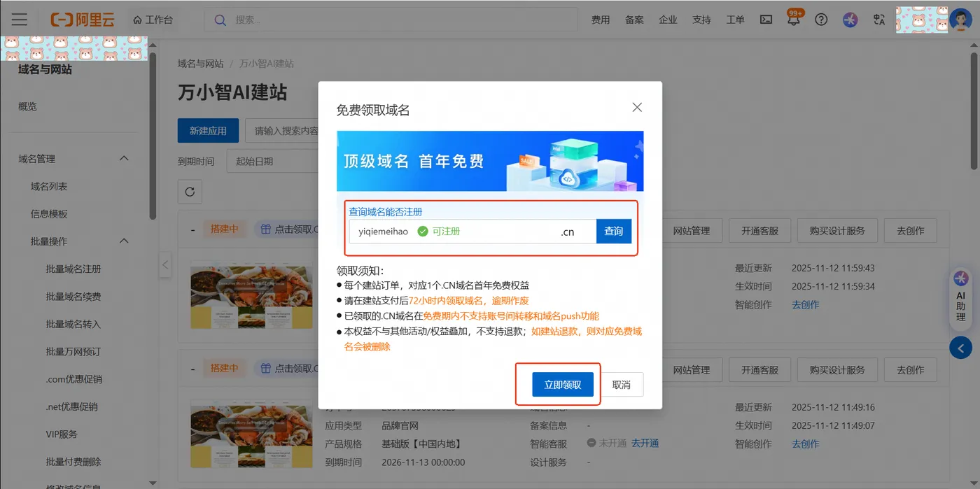This screenshot has width=980, height=489.
Task: Click the 工作台 home icon
Action: 136,19
